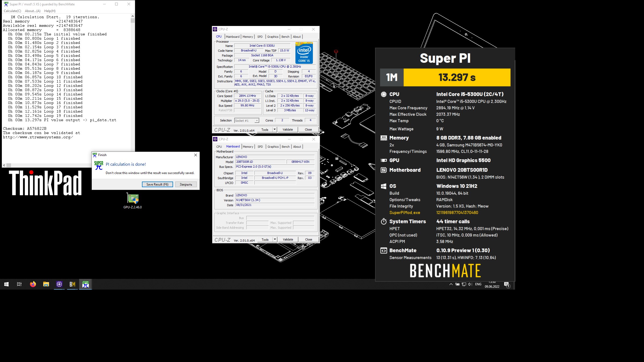Click the BenchMate code icon in panel
The width and height of the screenshot is (644, 362).
384,250
